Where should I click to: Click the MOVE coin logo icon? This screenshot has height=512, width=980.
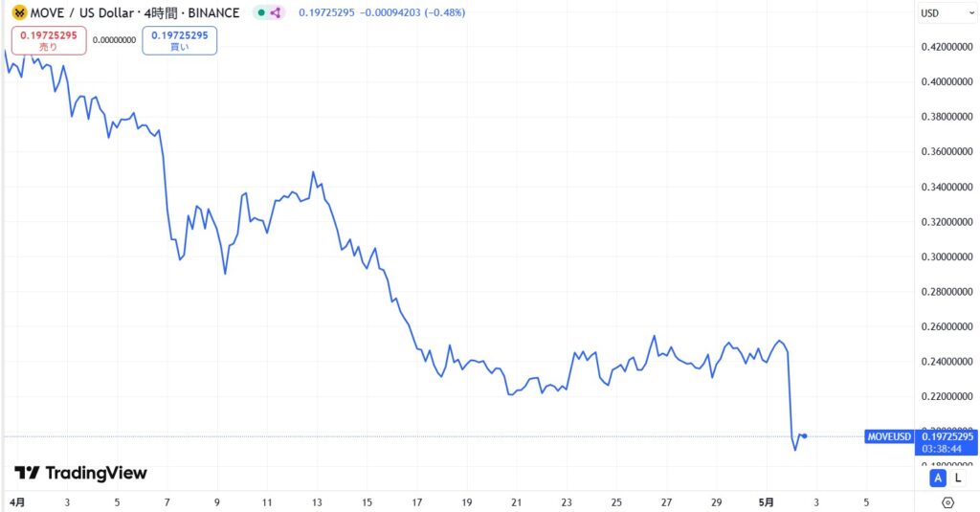(19, 12)
